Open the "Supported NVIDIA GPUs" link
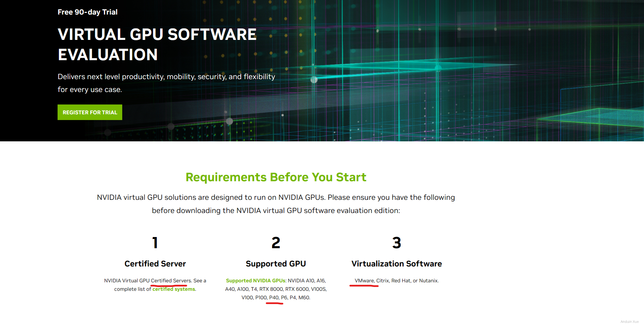Image resolution: width=644 pixels, height=329 pixels. tap(256, 281)
